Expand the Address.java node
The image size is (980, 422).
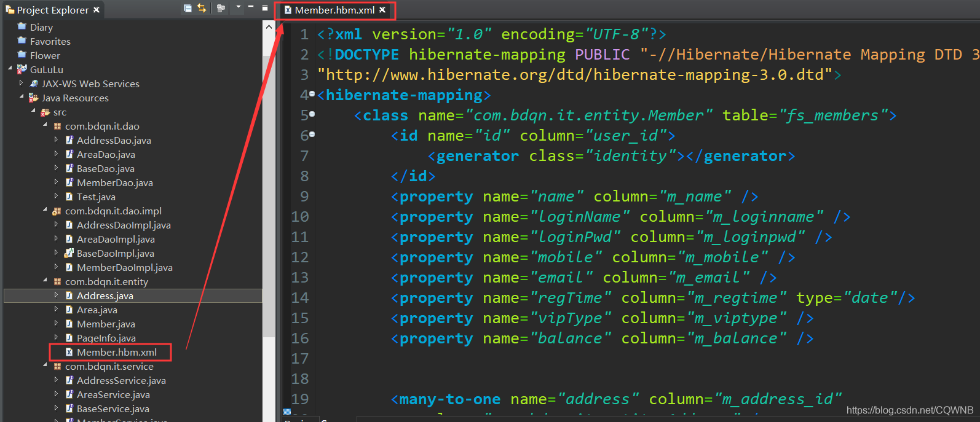(x=56, y=295)
